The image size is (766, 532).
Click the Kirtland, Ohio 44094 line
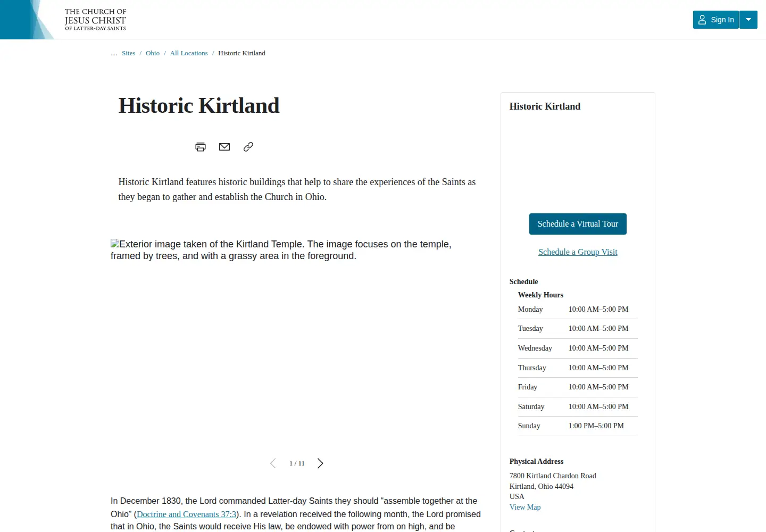tap(542, 486)
